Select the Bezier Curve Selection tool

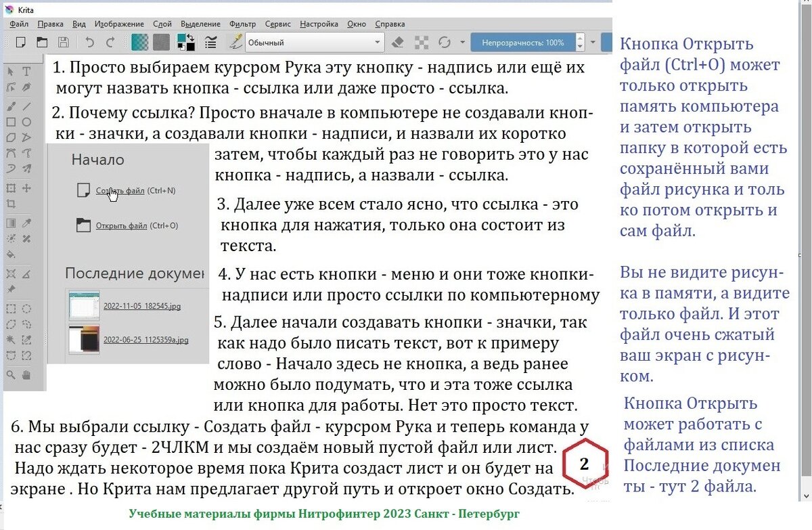click(x=11, y=356)
